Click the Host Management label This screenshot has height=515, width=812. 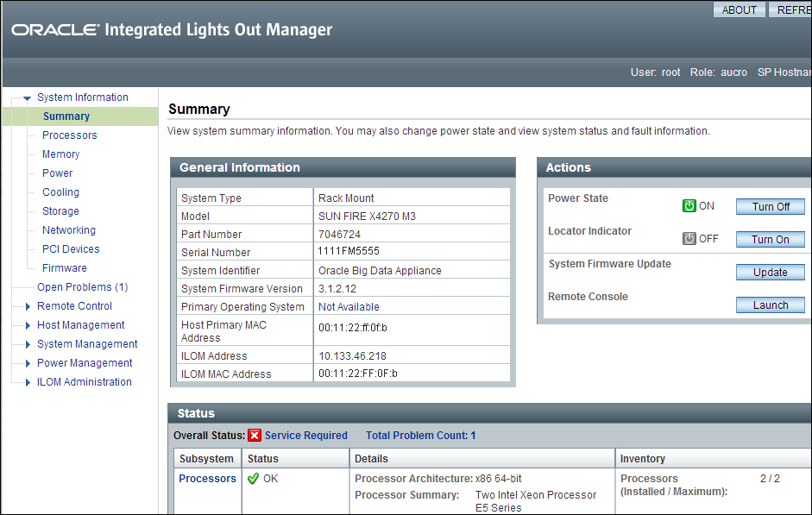point(81,325)
